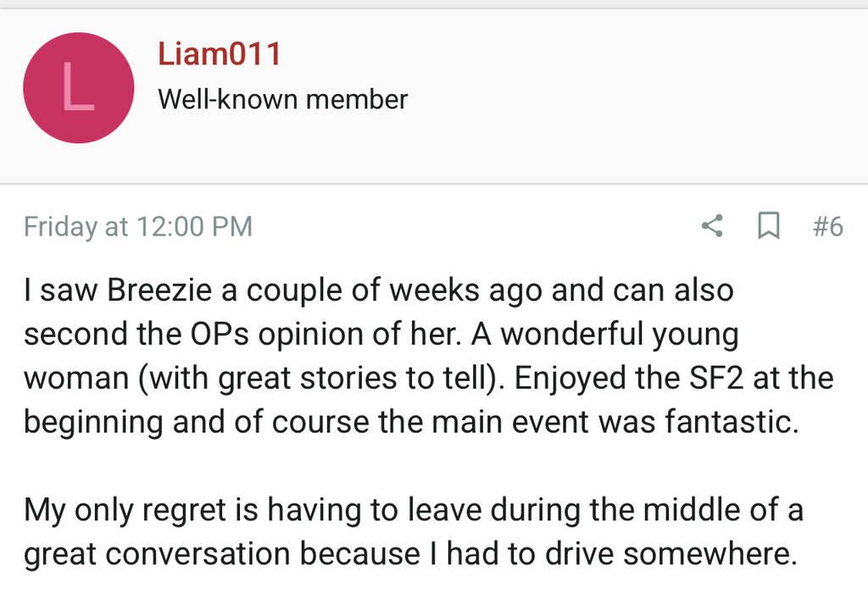
Task: Click the #6 post number permalink
Action: click(x=826, y=226)
